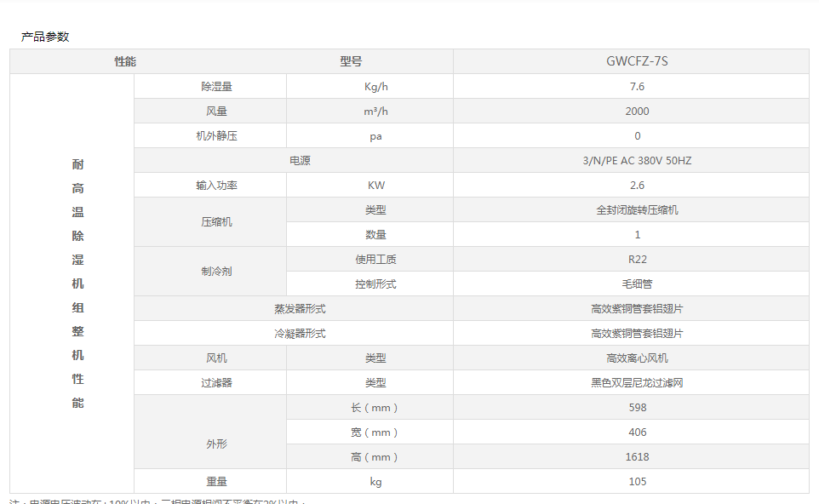Click the 黑色双层尼龙过滤网 filter cell
The height and width of the screenshot is (504, 819).
coord(637,382)
